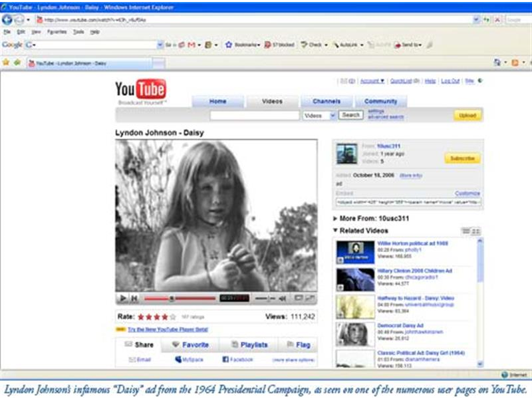Open the Favorites menu
This screenshot has height=399, width=532.
coord(57,32)
